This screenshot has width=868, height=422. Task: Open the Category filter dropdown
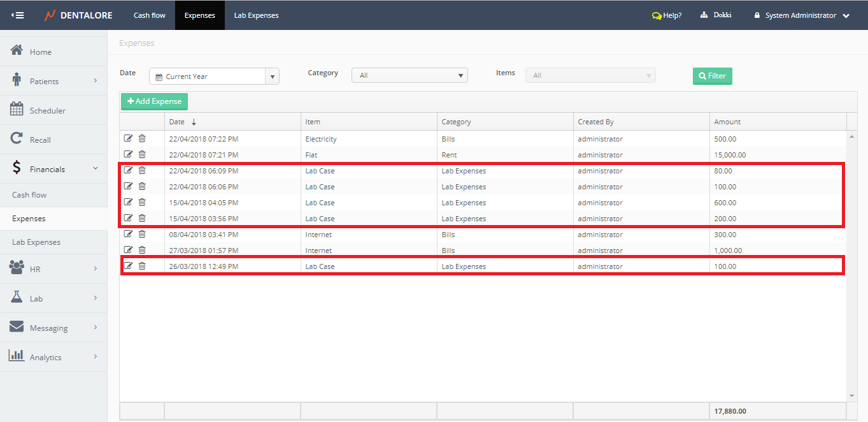[x=409, y=75]
